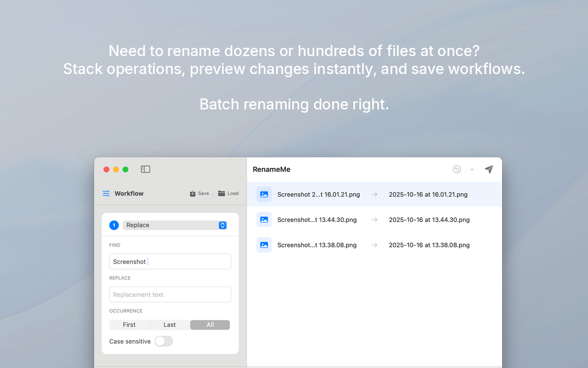This screenshot has height=368, width=588.
Task: Click the undo history icon in the toolbar
Action: [457, 169]
